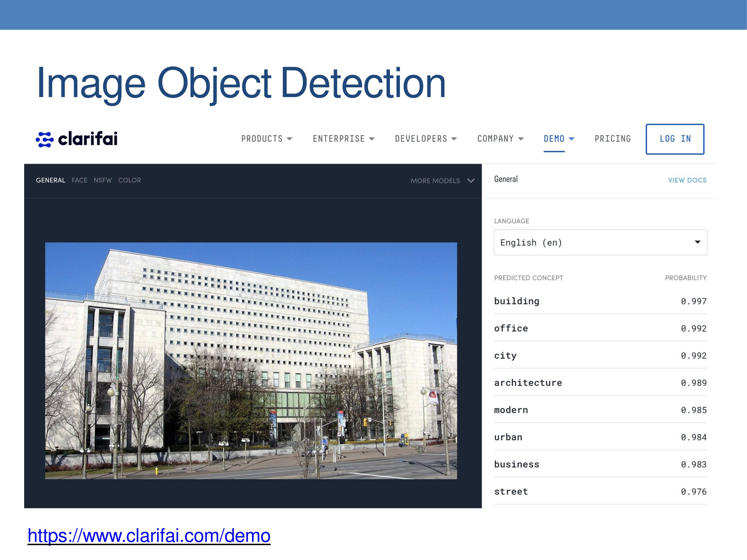Open the Developers dropdown menu
The width and height of the screenshot is (747, 560).
point(426,139)
